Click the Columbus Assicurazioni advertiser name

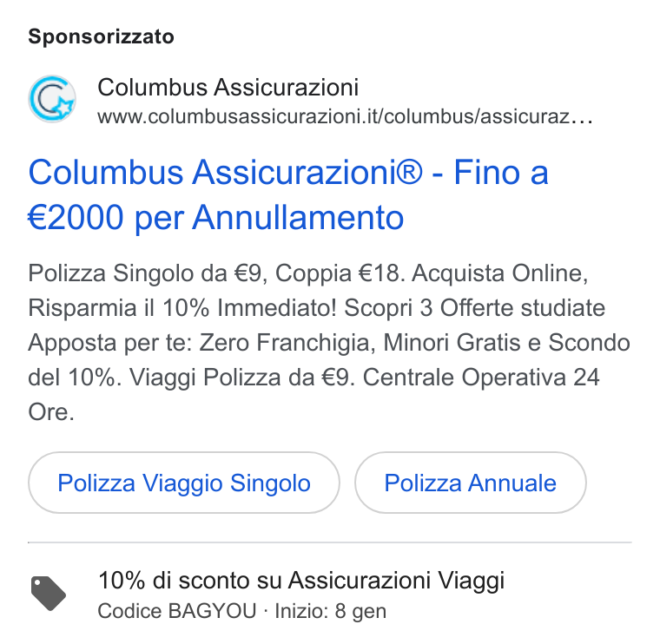coord(228,87)
